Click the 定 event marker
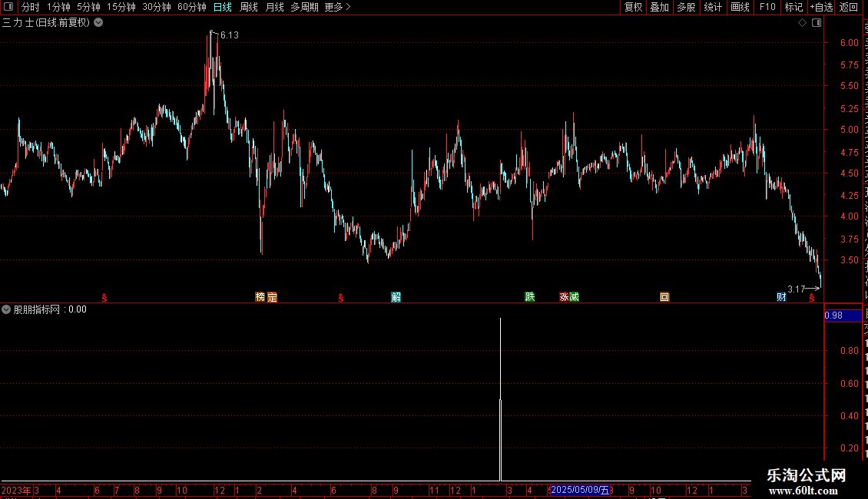Screen dimensions: 868x499 [x=272, y=297]
